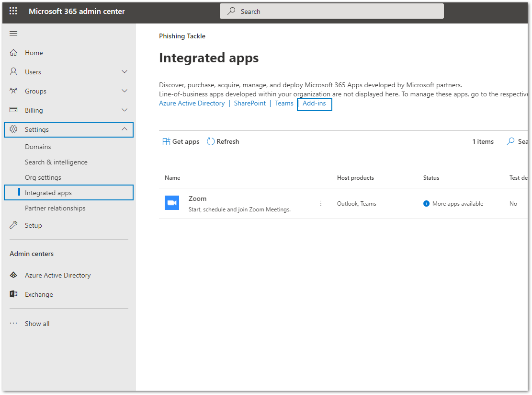Click the 'Phishing Tackle' organization name

[x=182, y=36]
